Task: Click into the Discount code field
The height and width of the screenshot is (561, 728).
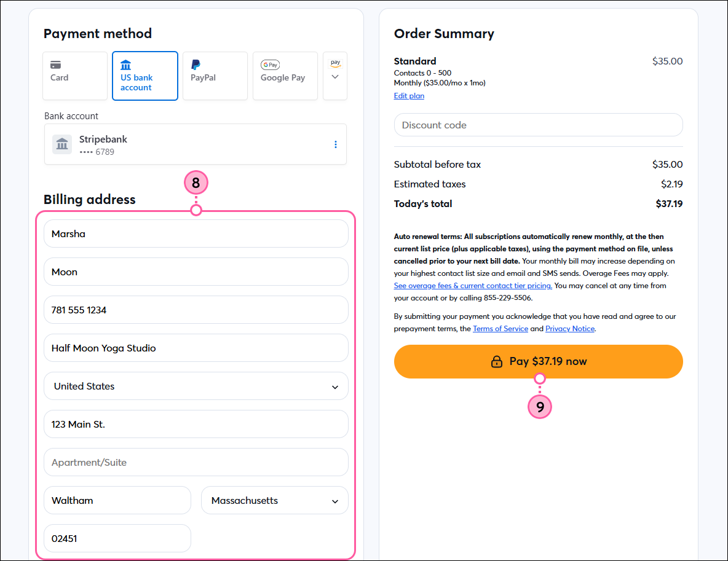Action: point(538,125)
